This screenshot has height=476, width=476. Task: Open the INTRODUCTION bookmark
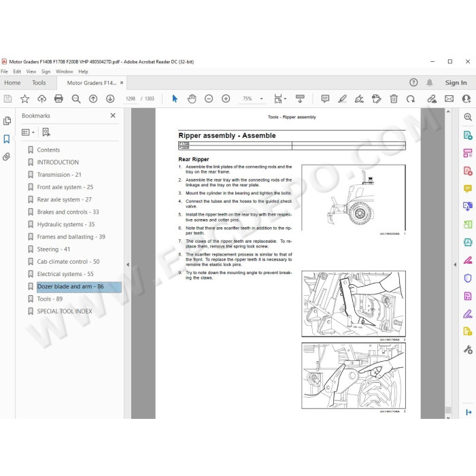coord(58,163)
